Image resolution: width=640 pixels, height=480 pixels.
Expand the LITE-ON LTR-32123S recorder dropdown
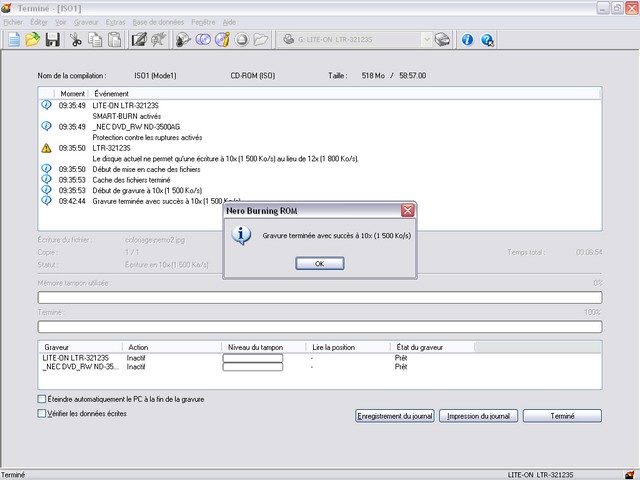pos(425,40)
